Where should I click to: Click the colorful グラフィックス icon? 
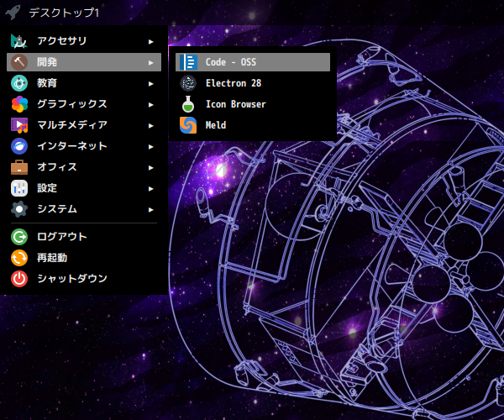[x=19, y=104]
